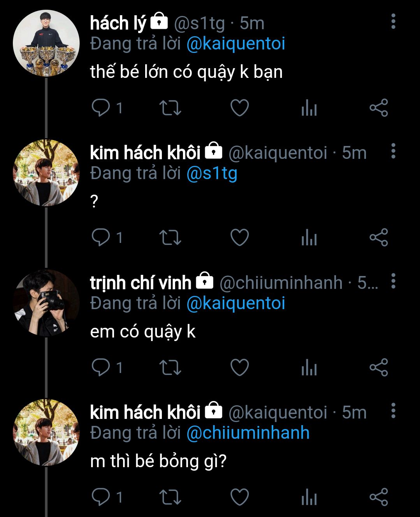Screen dimensions: 420x517
Task: Open the @kaiquentoi mention in hách lý's tweet
Action: point(236,44)
